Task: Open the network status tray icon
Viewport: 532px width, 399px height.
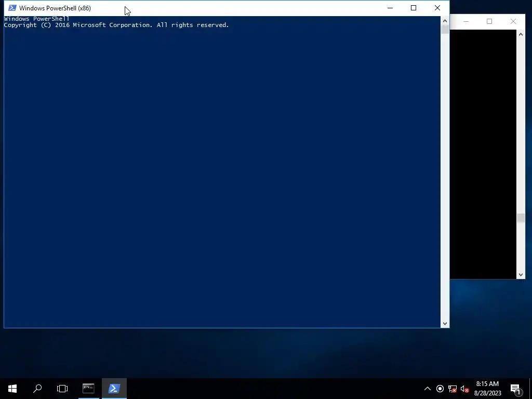Action: 453,389
